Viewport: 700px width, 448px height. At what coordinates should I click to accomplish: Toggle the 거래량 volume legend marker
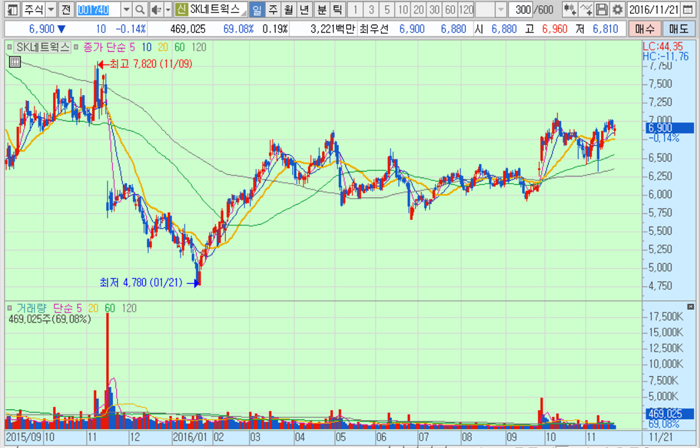tap(9, 307)
